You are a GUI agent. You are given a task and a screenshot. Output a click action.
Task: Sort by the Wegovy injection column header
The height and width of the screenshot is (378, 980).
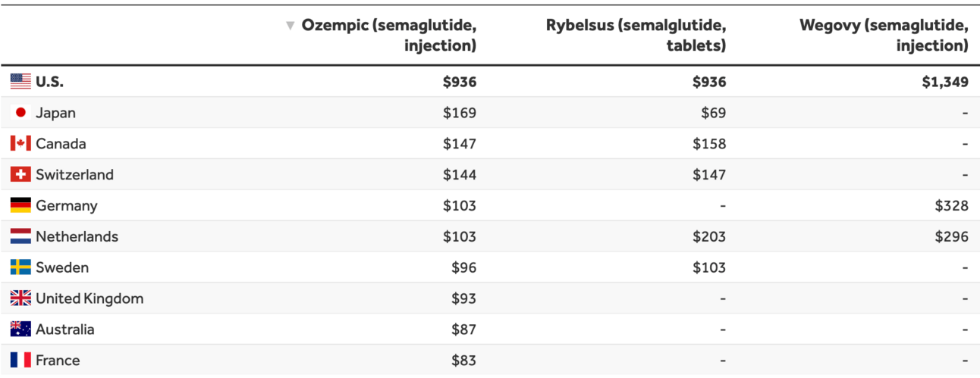click(884, 36)
